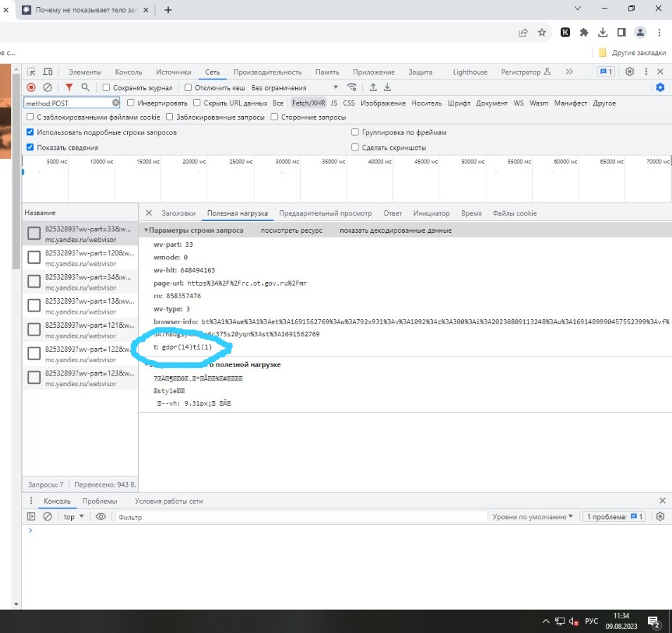Image resolution: width=672 pixels, height=633 pixels.
Task: Open network conditions wifi icon
Action: [352, 87]
